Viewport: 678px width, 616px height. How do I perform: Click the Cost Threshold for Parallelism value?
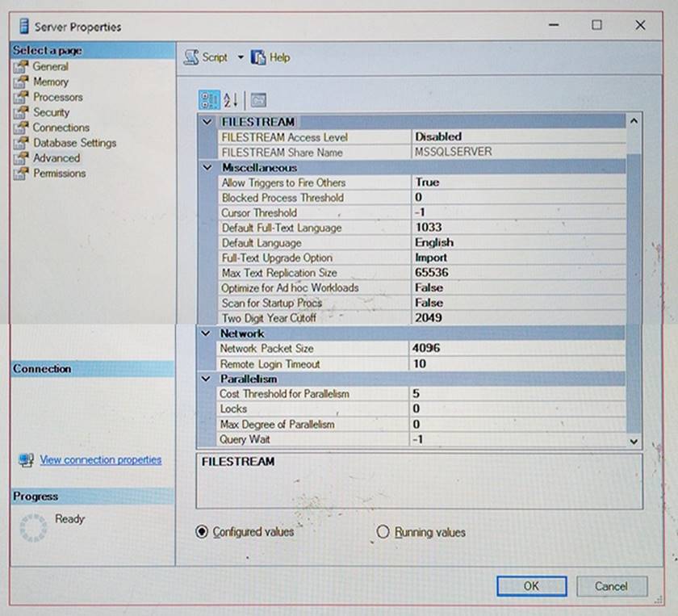[517, 394]
